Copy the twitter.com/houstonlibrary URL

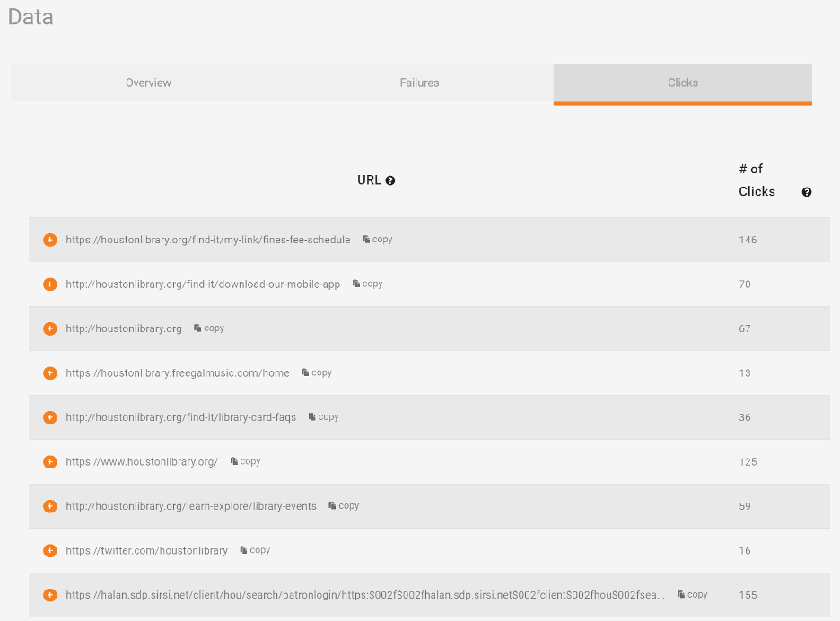tap(256, 550)
